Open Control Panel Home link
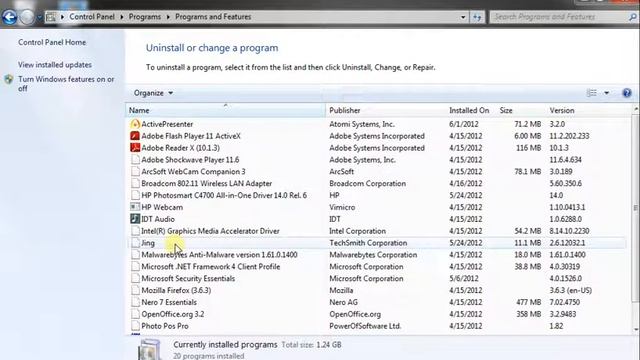640x360 pixels. 52,42
